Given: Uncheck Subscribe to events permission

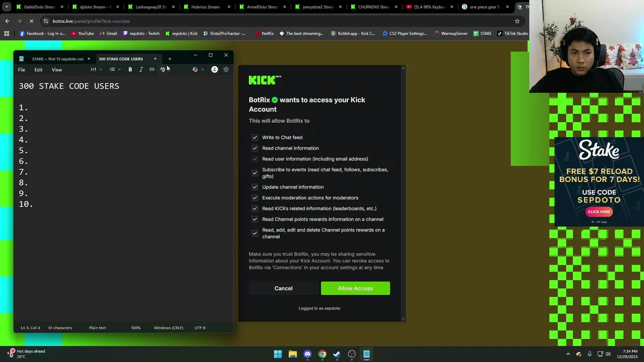Looking at the screenshot, I should tap(255, 173).
